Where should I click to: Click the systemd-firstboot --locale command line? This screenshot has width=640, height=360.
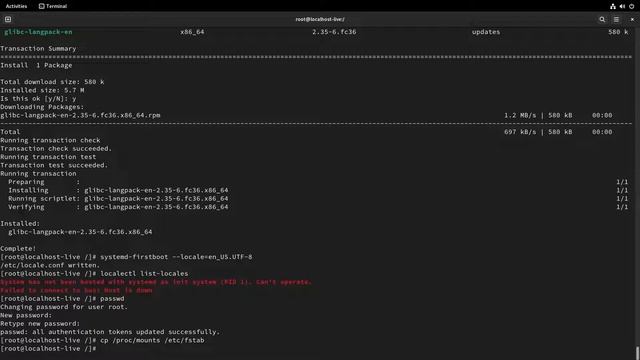coord(126,257)
